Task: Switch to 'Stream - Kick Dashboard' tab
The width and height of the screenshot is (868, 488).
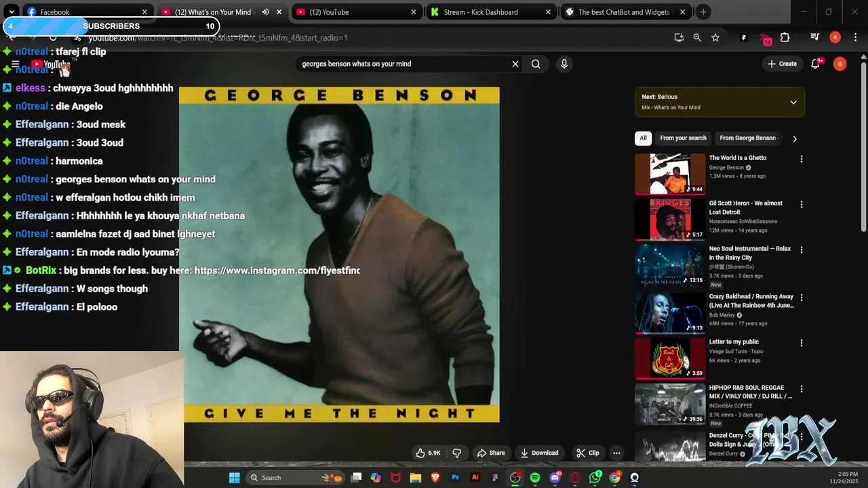Action: (491, 12)
